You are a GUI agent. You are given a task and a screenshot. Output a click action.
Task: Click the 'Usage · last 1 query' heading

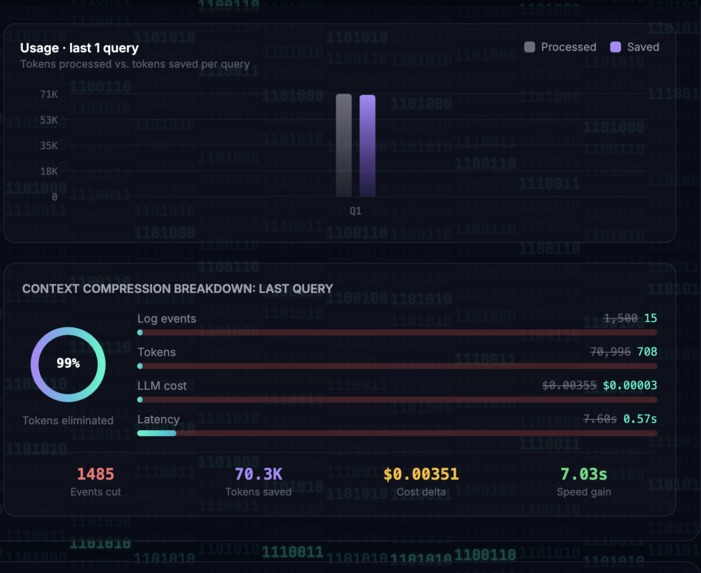pos(80,48)
